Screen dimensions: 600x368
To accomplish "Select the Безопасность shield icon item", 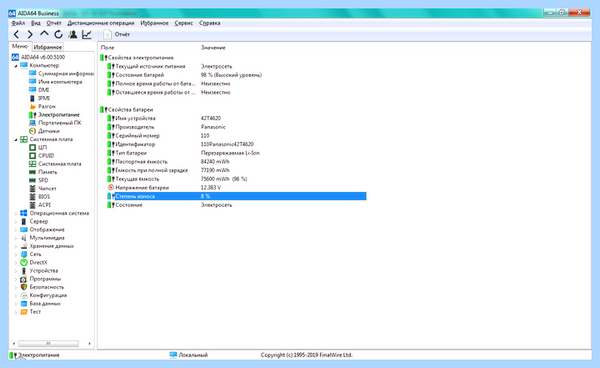I will click(x=42, y=287).
